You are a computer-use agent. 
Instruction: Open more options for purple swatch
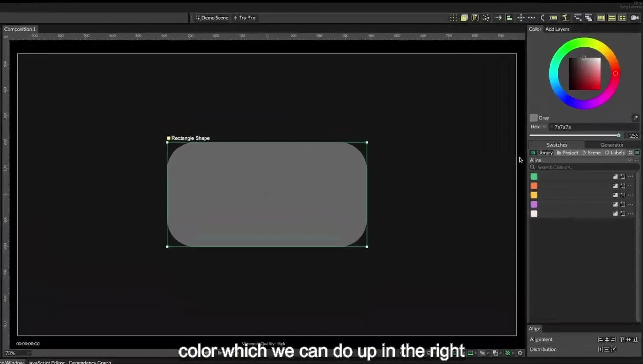630,204
